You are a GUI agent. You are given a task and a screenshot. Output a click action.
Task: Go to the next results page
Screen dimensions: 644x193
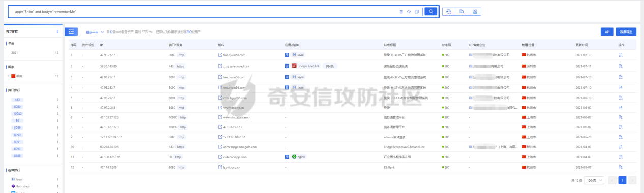point(632,180)
